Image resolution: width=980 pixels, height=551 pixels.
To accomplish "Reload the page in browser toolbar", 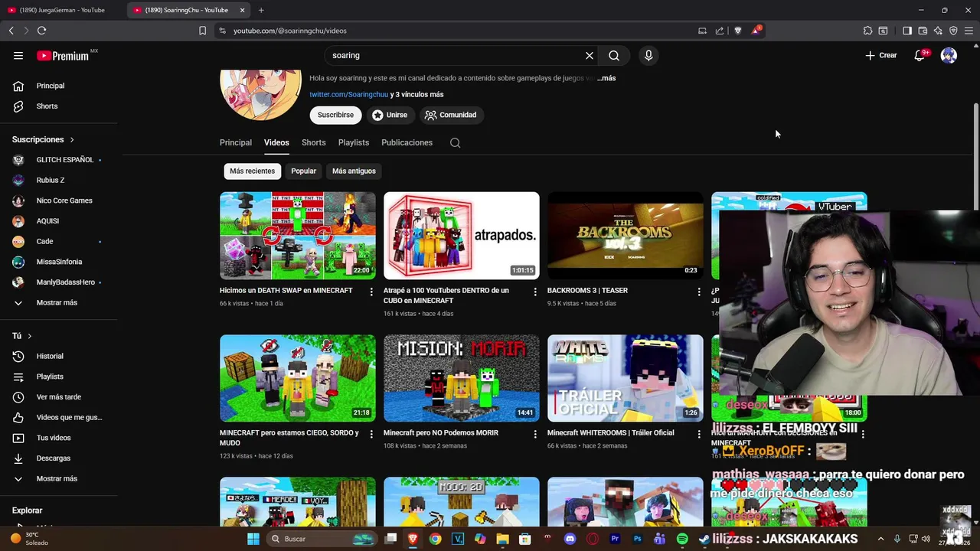I will click(x=41, y=31).
